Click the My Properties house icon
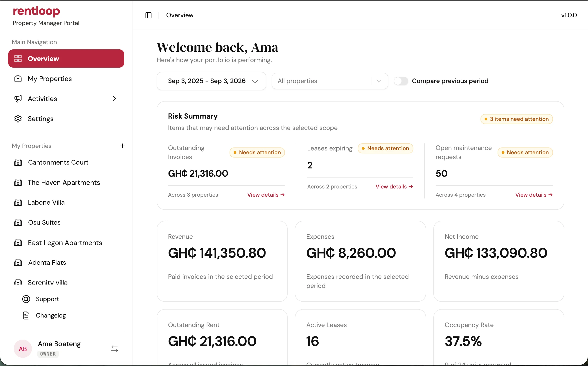This screenshot has height=366, width=588. (x=18, y=79)
